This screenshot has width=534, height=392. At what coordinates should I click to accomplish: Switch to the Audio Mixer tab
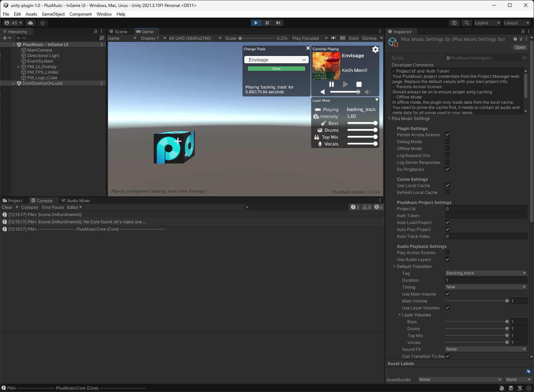[x=75, y=200]
